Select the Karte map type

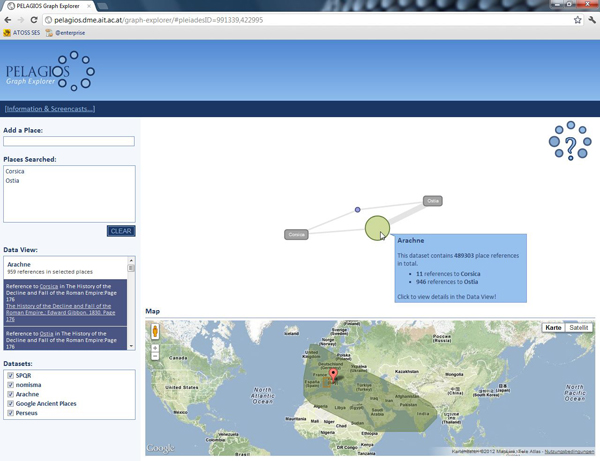(553, 328)
